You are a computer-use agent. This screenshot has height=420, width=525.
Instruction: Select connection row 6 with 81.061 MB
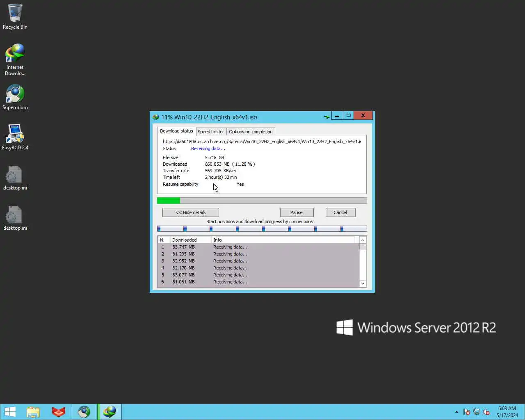point(258,282)
